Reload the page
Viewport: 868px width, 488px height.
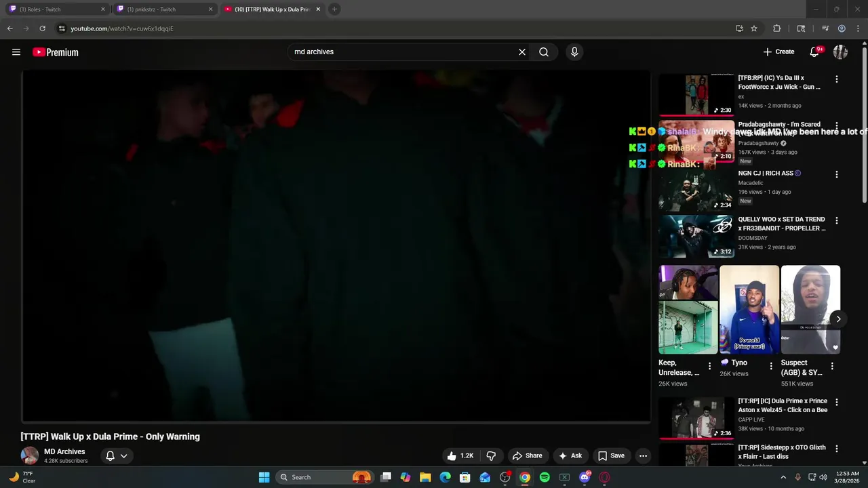[x=42, y=28]
